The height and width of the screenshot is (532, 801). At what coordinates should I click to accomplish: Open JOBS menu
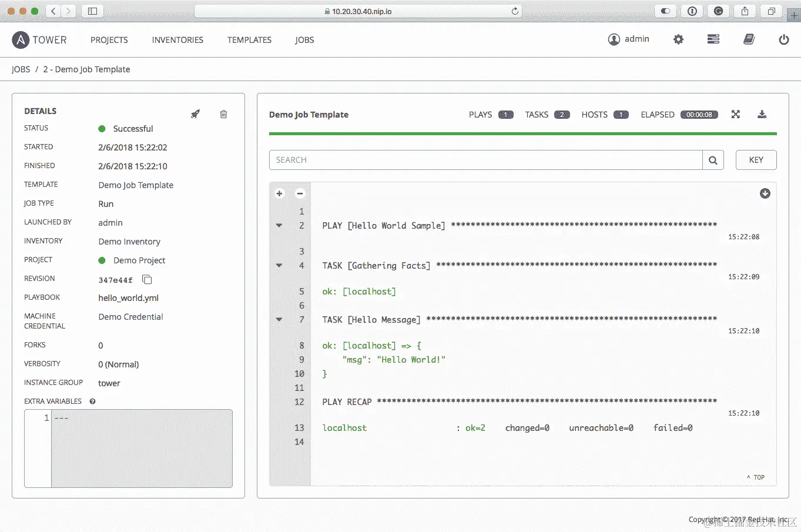[304, 40]
